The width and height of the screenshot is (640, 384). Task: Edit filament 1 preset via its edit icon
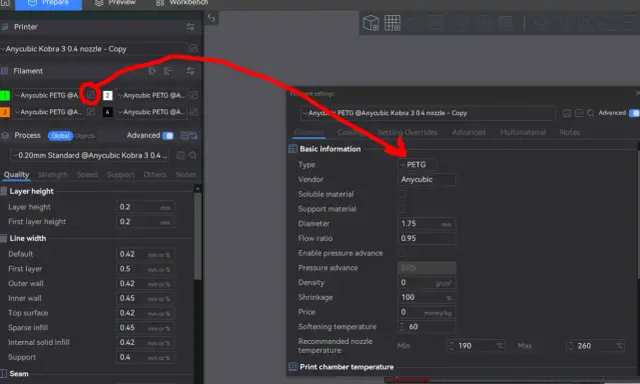(91, 95)
